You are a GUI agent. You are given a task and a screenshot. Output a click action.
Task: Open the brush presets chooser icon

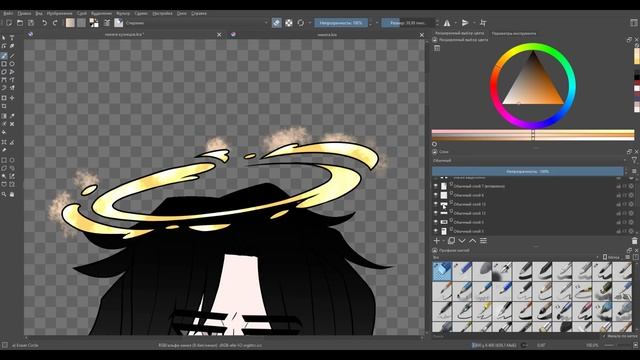(x=118, y=23)
